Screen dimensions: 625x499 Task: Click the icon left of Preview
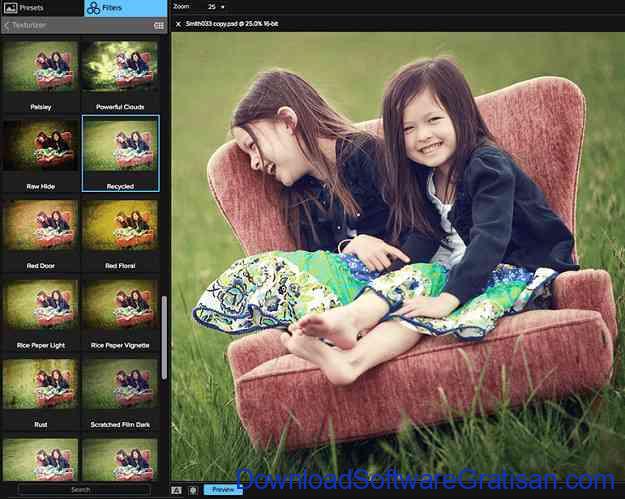coord(193,490)
